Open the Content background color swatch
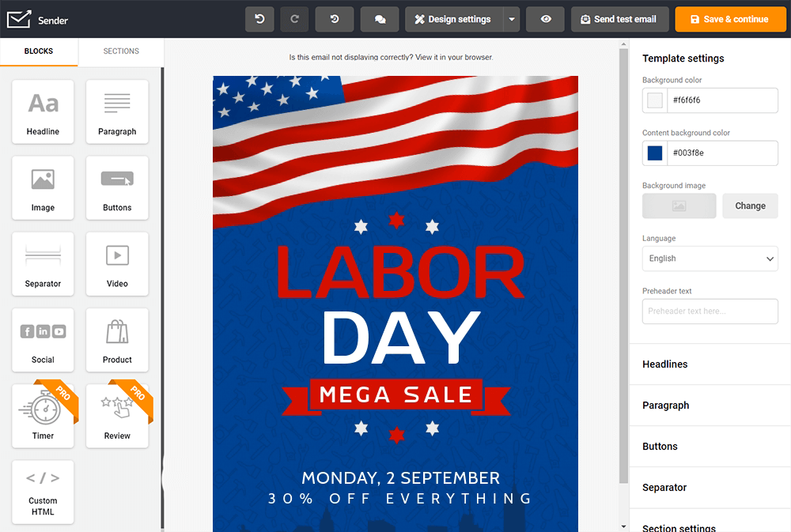The height and width of the screenshot is (532, 791). tap(653, 153)
